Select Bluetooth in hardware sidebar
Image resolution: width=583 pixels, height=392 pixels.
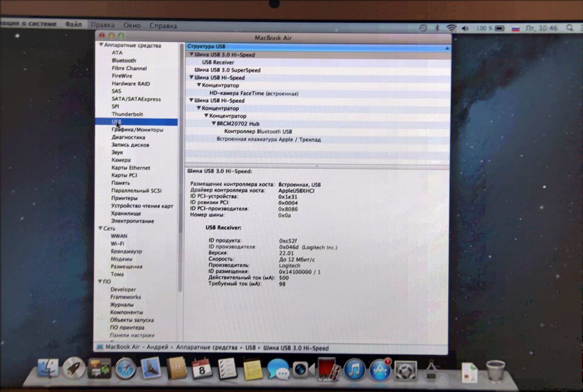(x=124, y=60)
